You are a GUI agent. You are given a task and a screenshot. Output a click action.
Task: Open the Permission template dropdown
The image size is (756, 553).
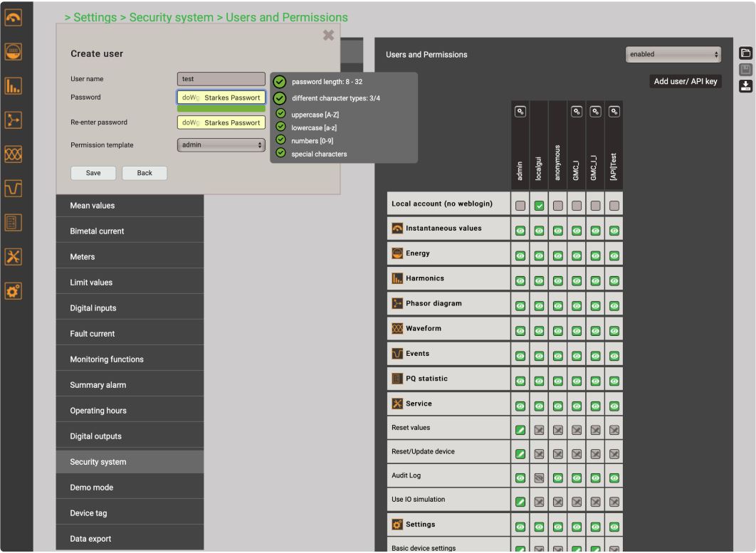[x=221, y=144]
